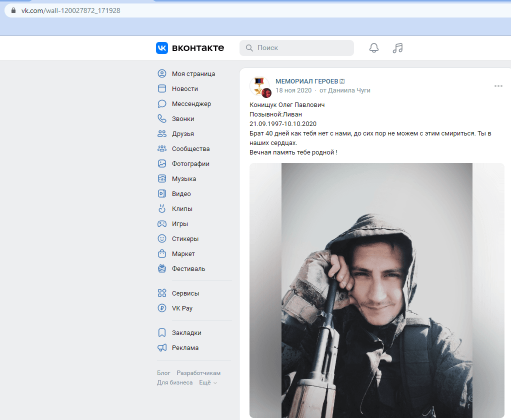
Task: Click the Звонки phone icon
Action: click(x=162, y=118)
